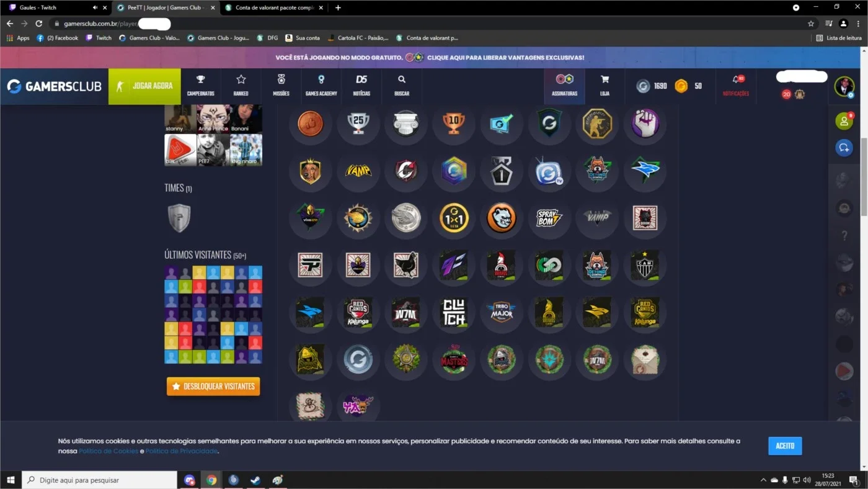
Task: Open the Campeonatos trophy menu
Action: [200, 86]
